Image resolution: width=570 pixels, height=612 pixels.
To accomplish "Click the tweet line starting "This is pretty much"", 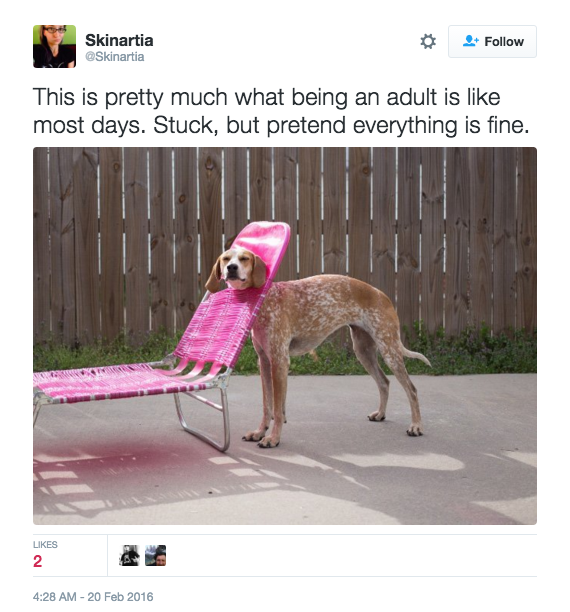I will pyautogui.click(x=266, y=97).
